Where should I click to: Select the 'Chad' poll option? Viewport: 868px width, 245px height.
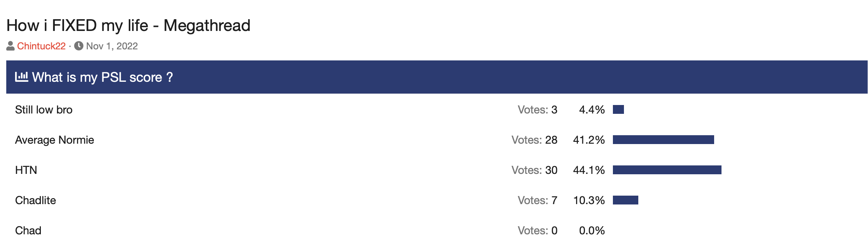pos(28,231)
